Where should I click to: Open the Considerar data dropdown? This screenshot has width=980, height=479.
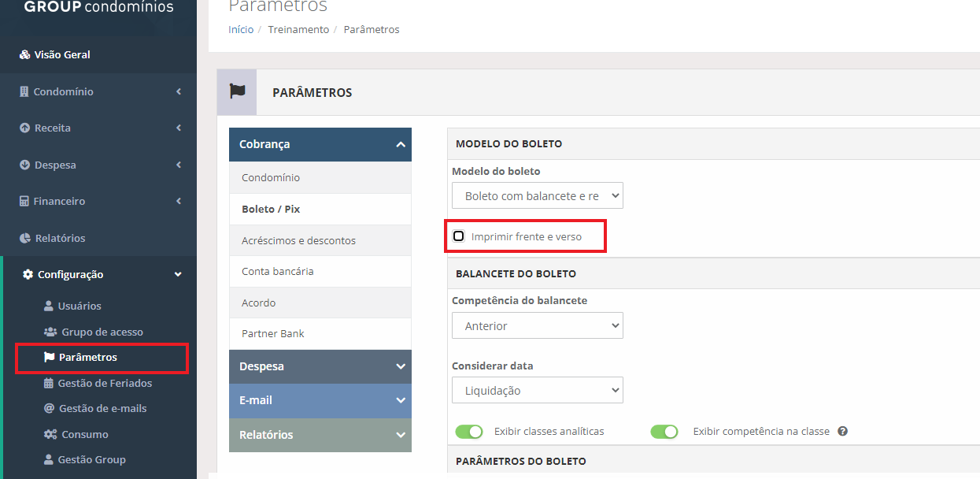538,390
